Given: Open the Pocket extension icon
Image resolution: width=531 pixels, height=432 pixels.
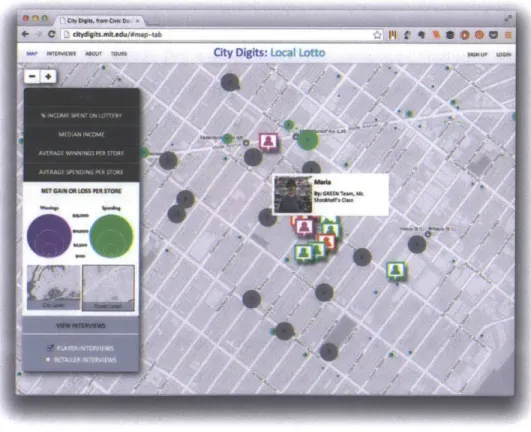Looking at the screenshot, I should tap(493, 35).
